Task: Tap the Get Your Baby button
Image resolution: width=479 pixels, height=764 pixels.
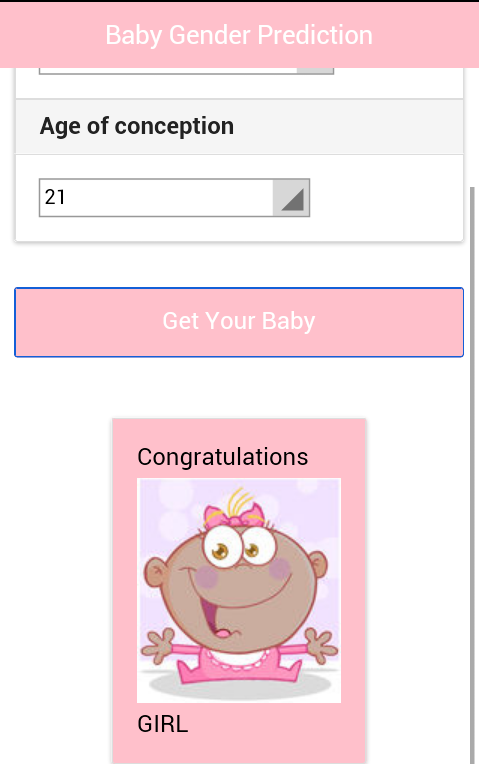Action: tap(239, 322)
